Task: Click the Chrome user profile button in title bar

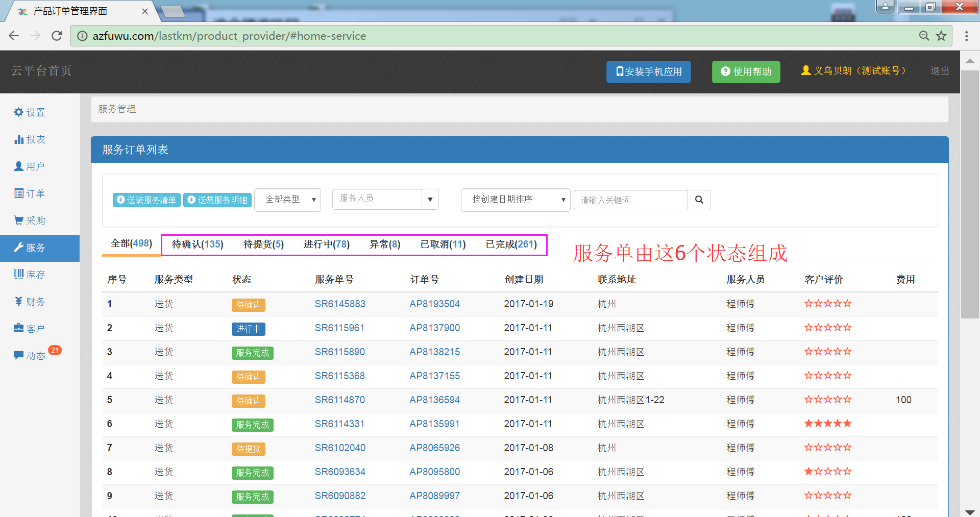Action: point(885,7)
